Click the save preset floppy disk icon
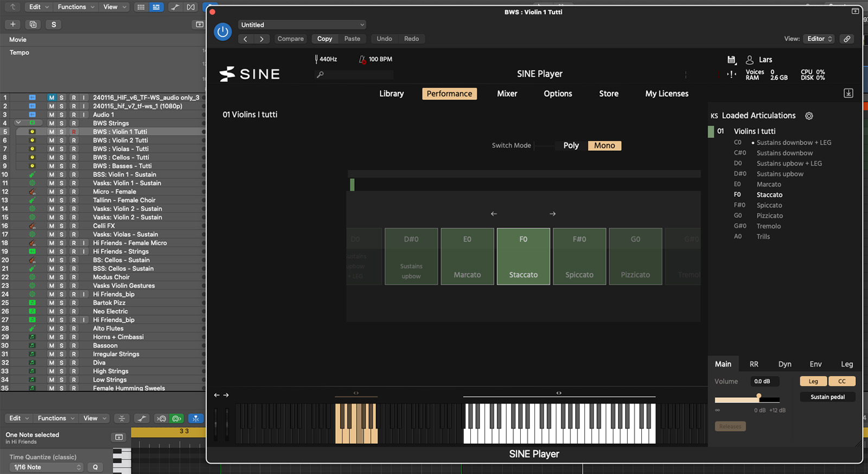Image resolution: width=868 pixels, height=474 pixels. click(731, 60)
